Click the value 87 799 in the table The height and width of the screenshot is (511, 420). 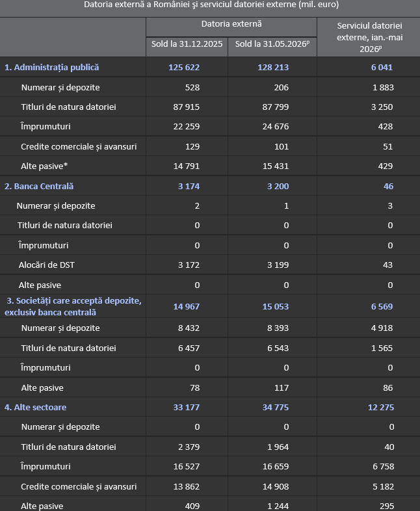[x=275, y=107]
